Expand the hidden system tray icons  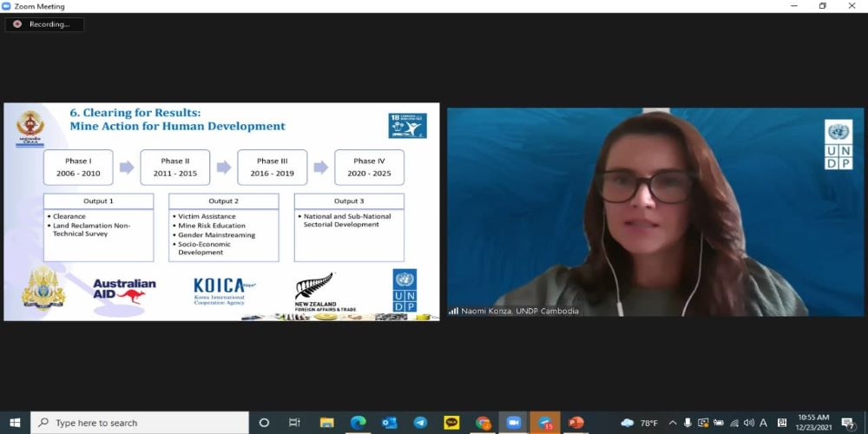(672, 423)
